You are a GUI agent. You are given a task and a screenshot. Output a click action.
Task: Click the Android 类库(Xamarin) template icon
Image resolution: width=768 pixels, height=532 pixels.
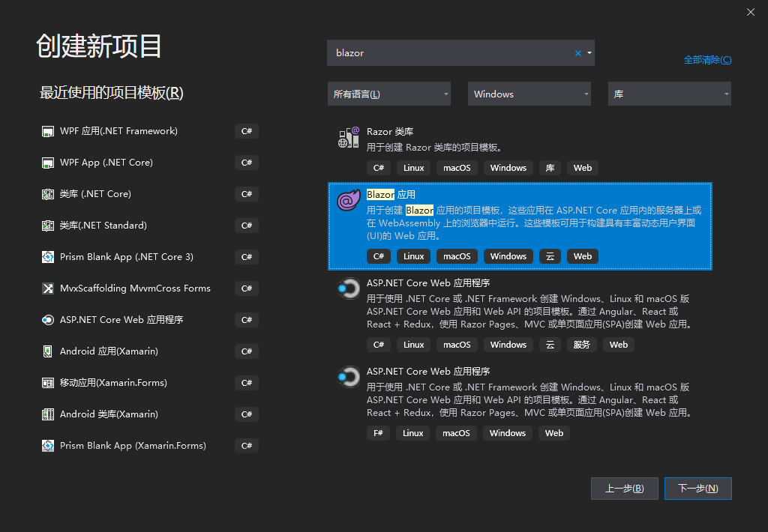click(47, 414)
